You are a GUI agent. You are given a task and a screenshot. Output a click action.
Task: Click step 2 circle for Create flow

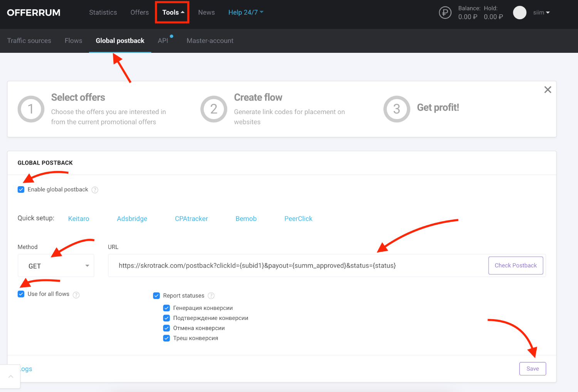point(214,109)
